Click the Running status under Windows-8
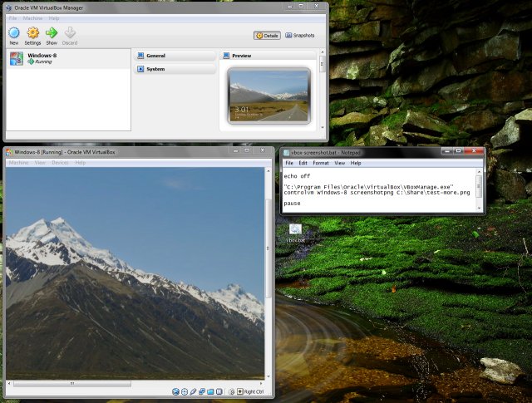Screen dimensions: 532x403 click(x=40, y=61)
